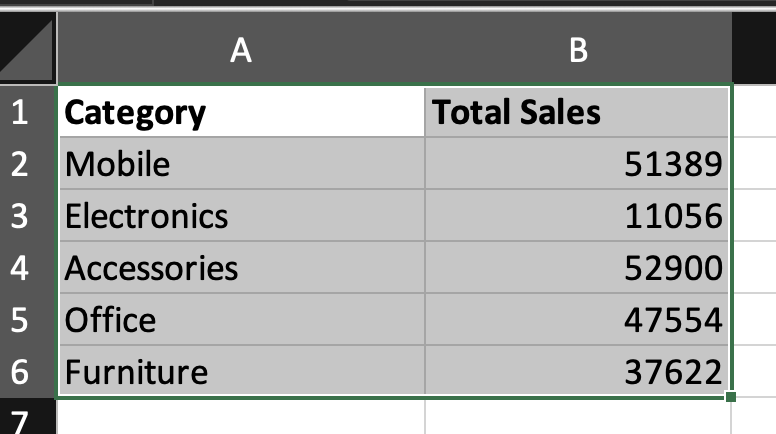The image size is (776, 434).
Task: Select the Accessories cell
Action: (x=241, y=268)
